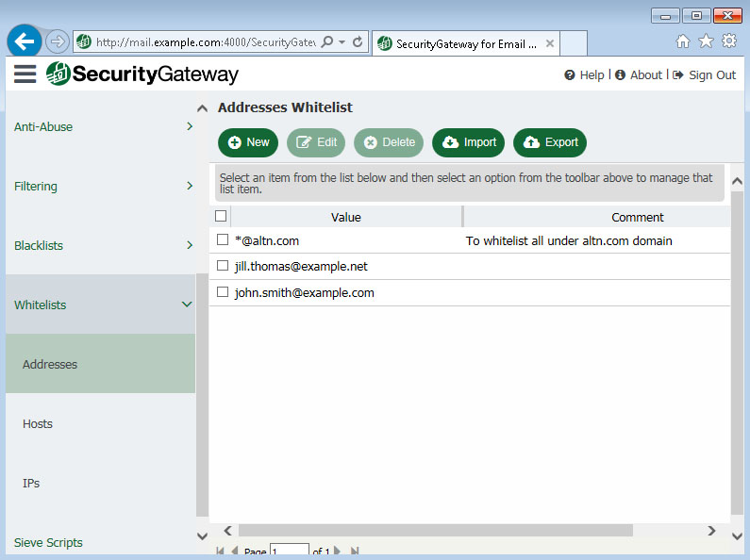
Task: Click the jill.thomas@example.net entry
Action: coord(301,266)
